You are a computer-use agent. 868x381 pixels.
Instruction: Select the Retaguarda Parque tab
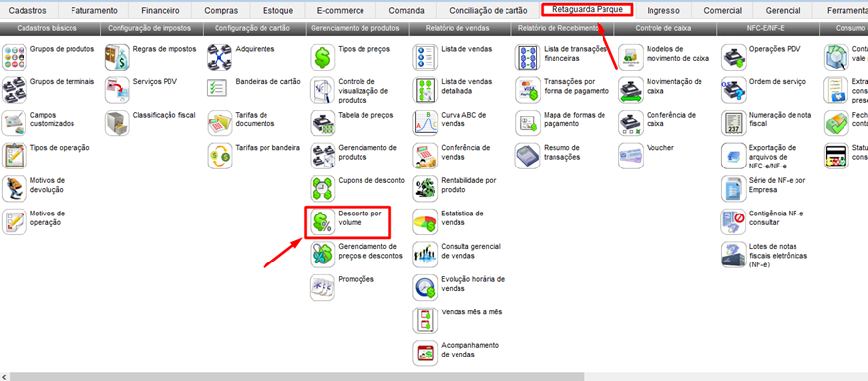pos(587,10)
